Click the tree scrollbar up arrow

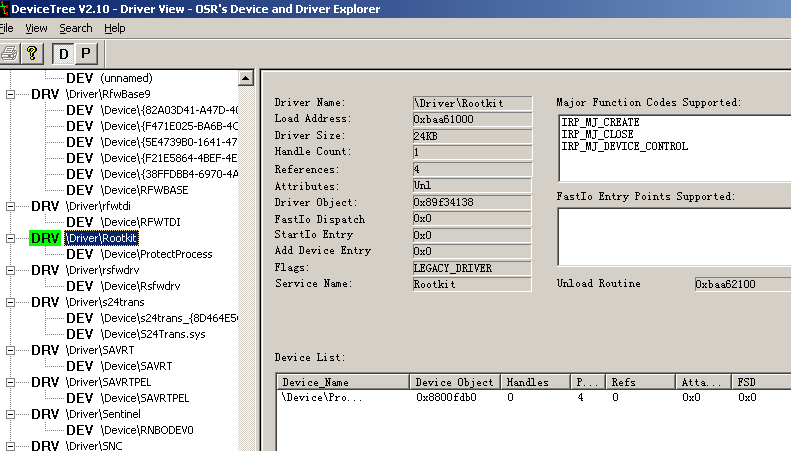click(x=247, y=78)
